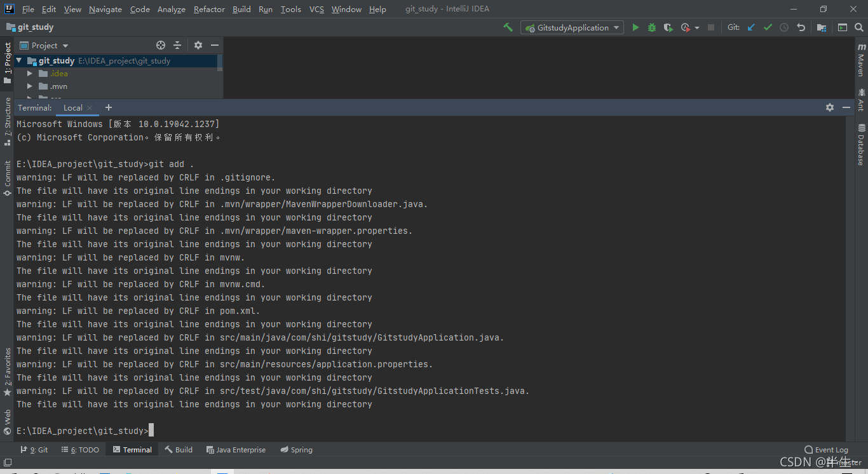This screenshot has height=474, width=868.
Task: Expand the .mvn folder
Action: coord(29,86)
